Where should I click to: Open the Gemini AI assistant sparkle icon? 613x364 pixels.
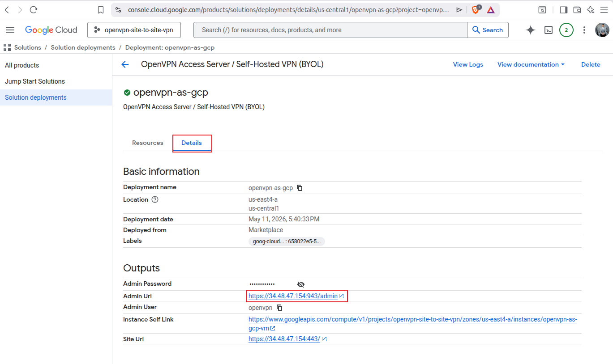(531, 30)
